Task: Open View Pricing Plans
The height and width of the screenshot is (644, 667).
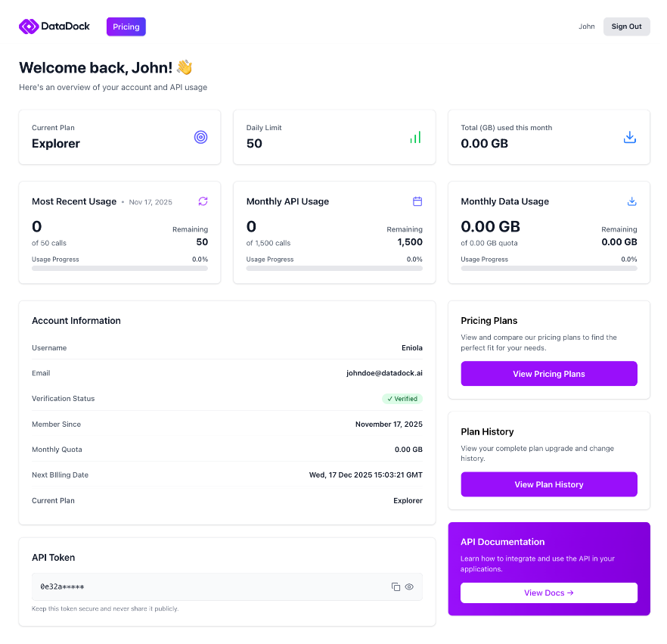Action: [x=548, y=374]
